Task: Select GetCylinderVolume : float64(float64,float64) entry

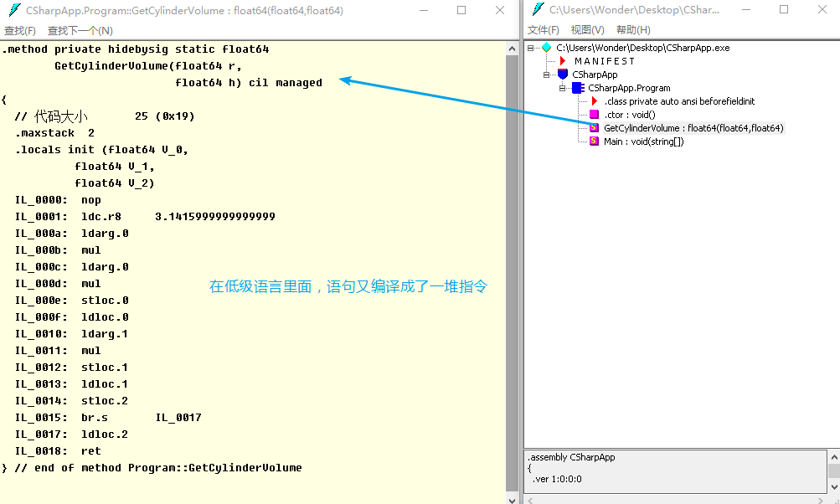Action: pos(693,128)
